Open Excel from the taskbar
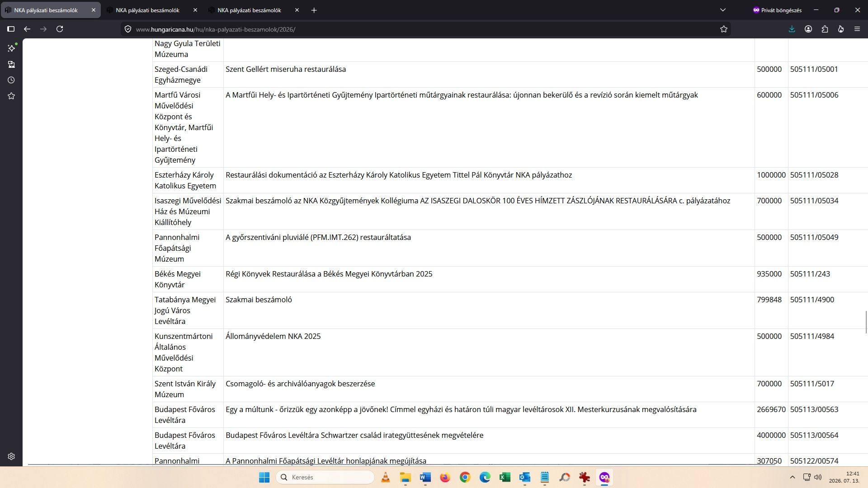Image resolution: width=868 pixels, height=488 pixels. pos(505,477)
